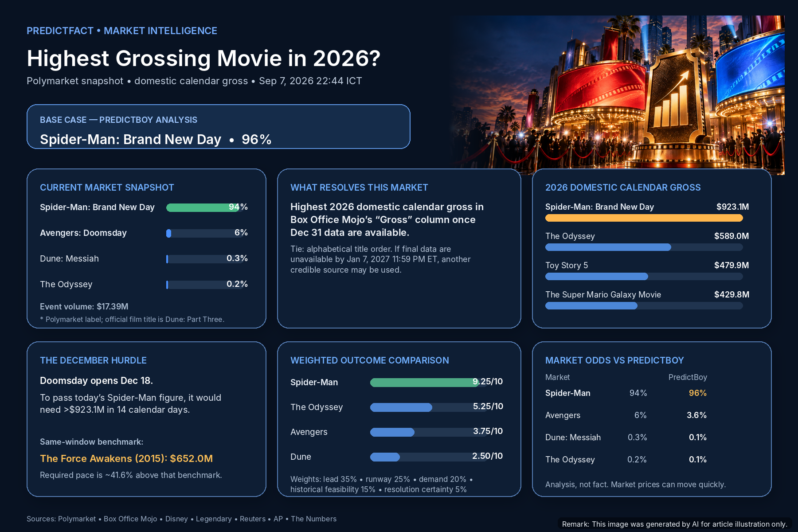Click the 'PredictBoy' column header
Screen dimensions: 798x532
tap(688, 377)
